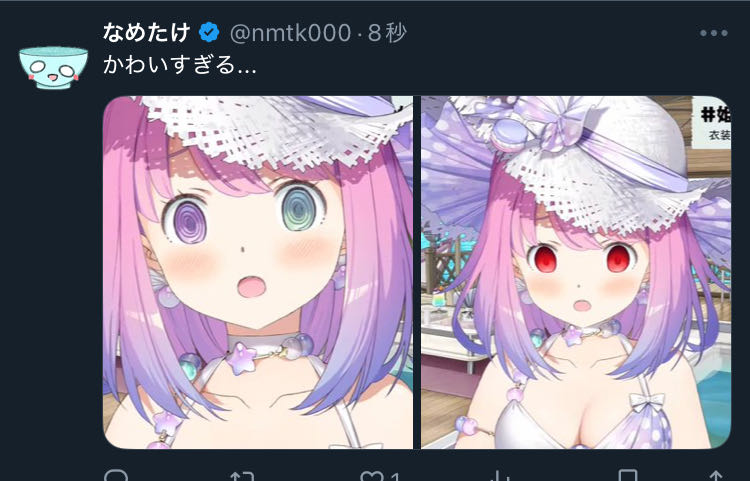Click the reply speech bubble icon
The height and width of the screenshot is (481, 750).
(116, 476)
